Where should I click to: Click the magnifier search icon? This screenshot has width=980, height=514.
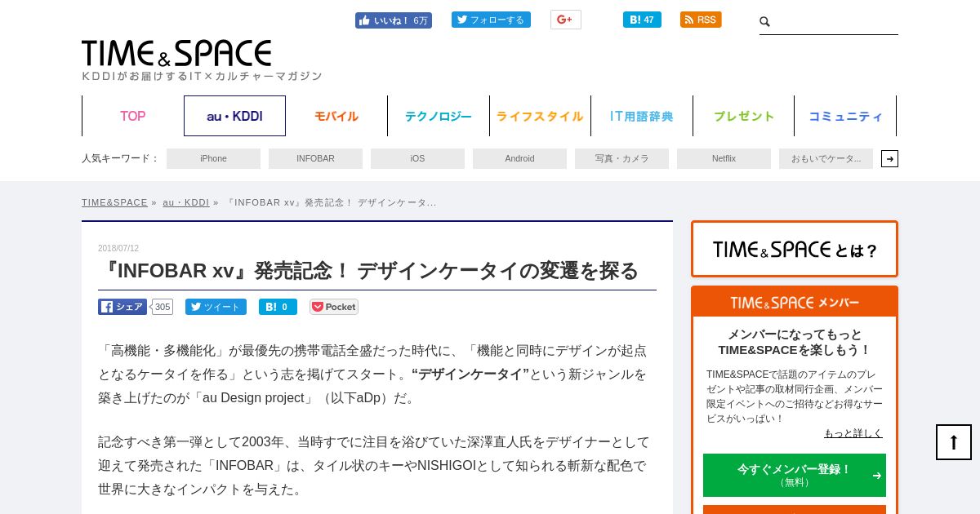(x=764, y=22)
